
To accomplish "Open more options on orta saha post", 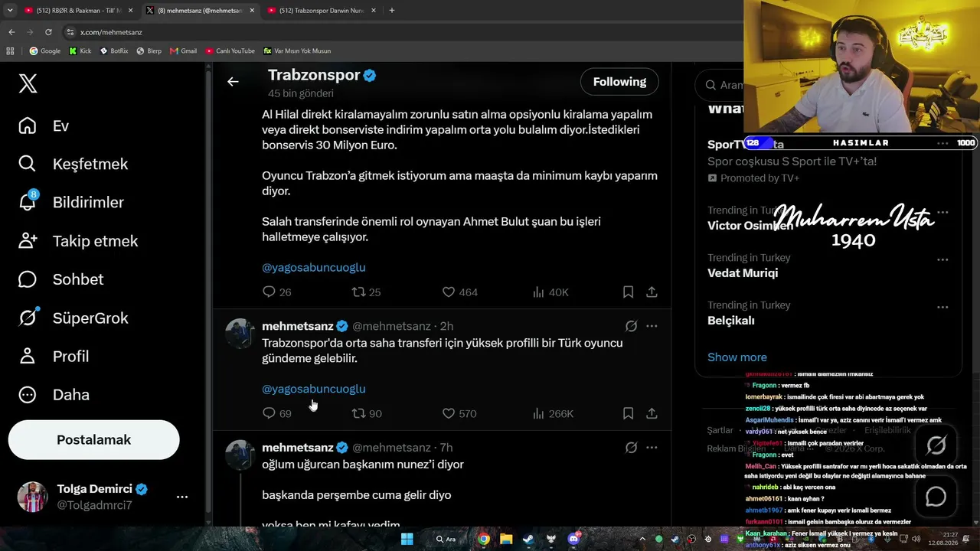I will click(652, 326).
